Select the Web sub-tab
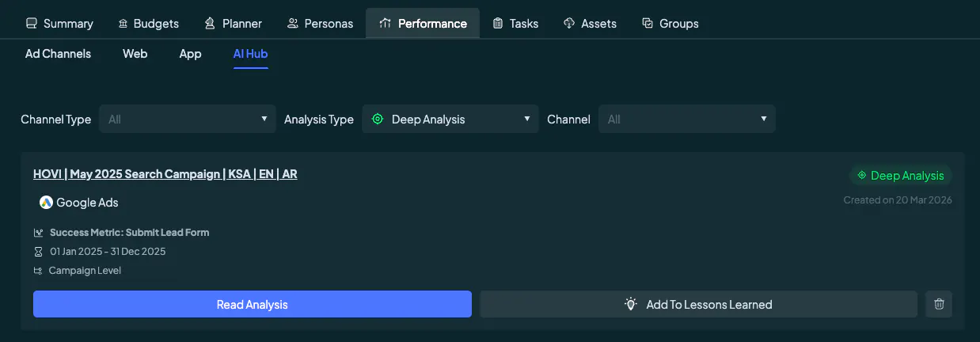 [135, 54]
